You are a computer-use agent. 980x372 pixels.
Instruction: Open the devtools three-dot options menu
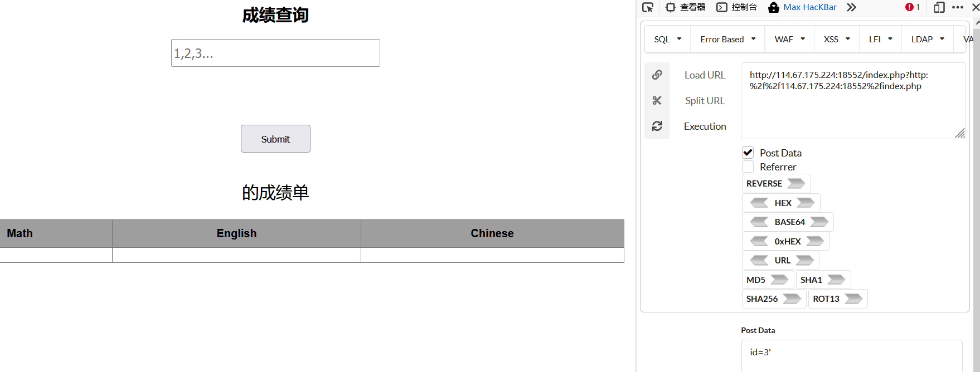click(958, 7)
